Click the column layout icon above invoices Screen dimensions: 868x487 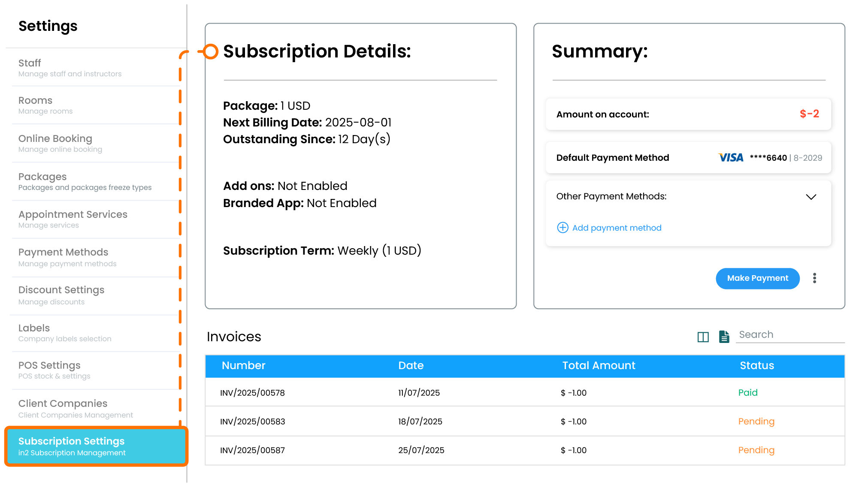pos(703,337)
